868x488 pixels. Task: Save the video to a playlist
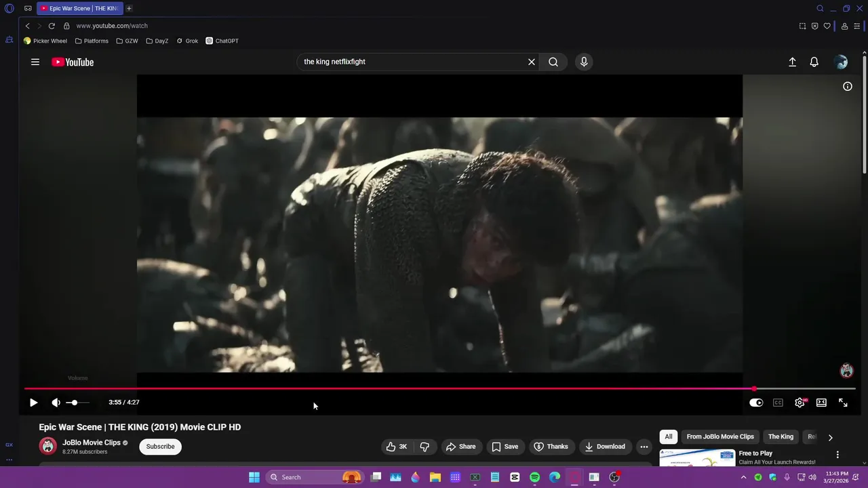505,447
